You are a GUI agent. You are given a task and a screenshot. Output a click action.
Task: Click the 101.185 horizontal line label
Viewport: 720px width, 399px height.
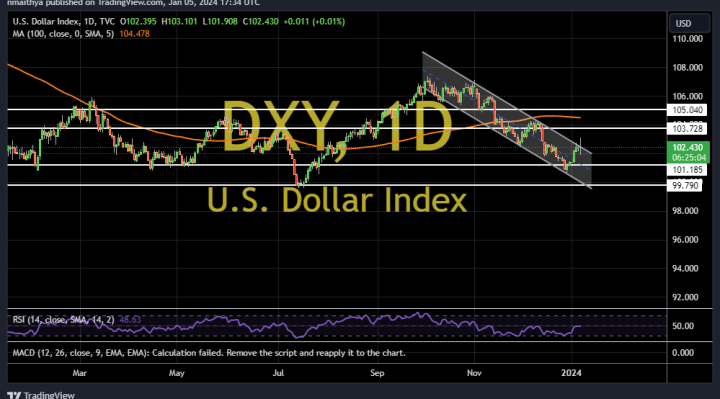pos(687,170)
